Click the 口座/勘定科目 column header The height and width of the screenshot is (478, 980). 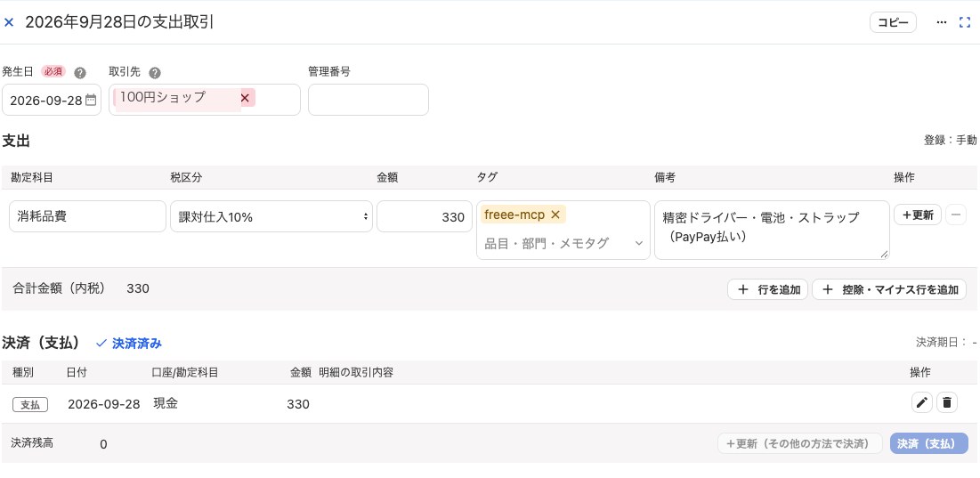[x=184, y=372]
